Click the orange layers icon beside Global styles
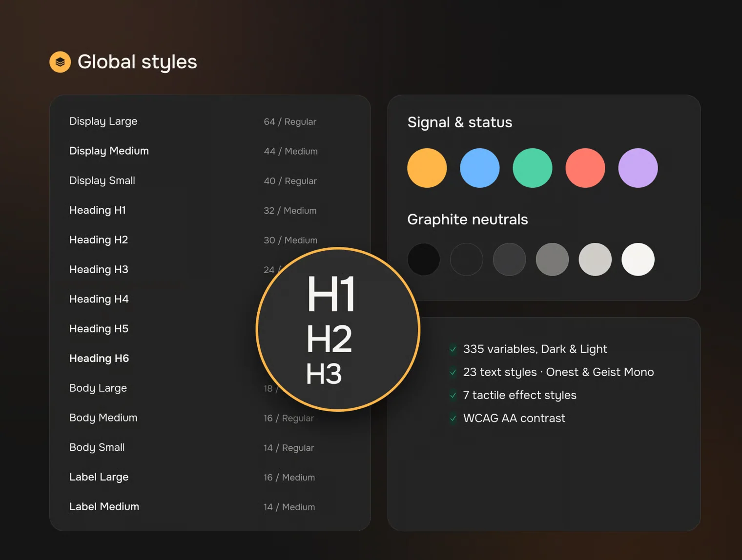Screen dimensions: 742x560 pyautogui.click(x=60, y=62)
